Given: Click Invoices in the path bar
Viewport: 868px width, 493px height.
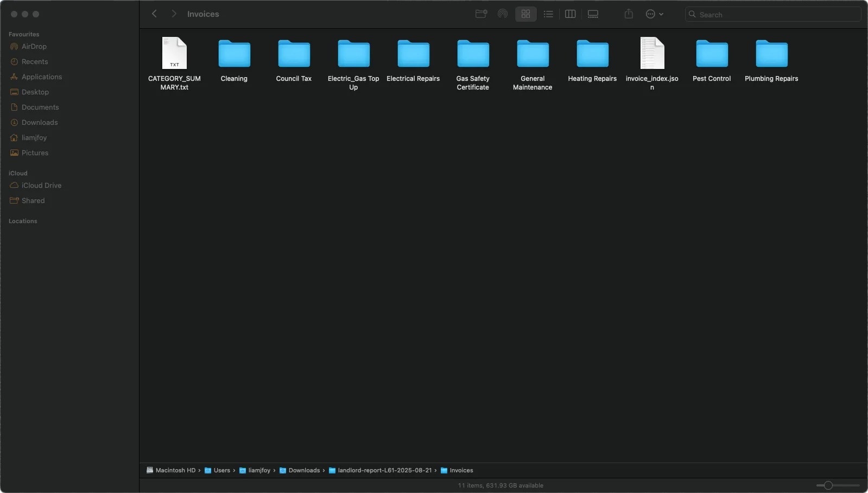Looking at the screenshot, I should click(x=457, y=470).
